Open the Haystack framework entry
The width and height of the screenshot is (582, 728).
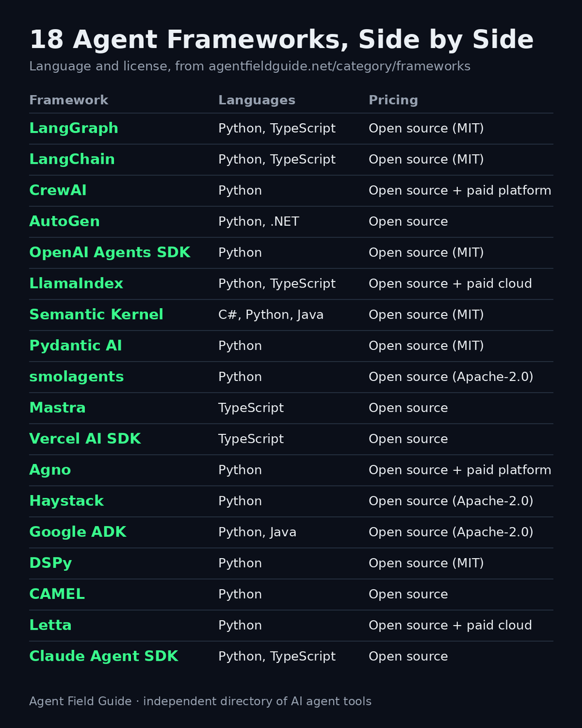(66, 501)
